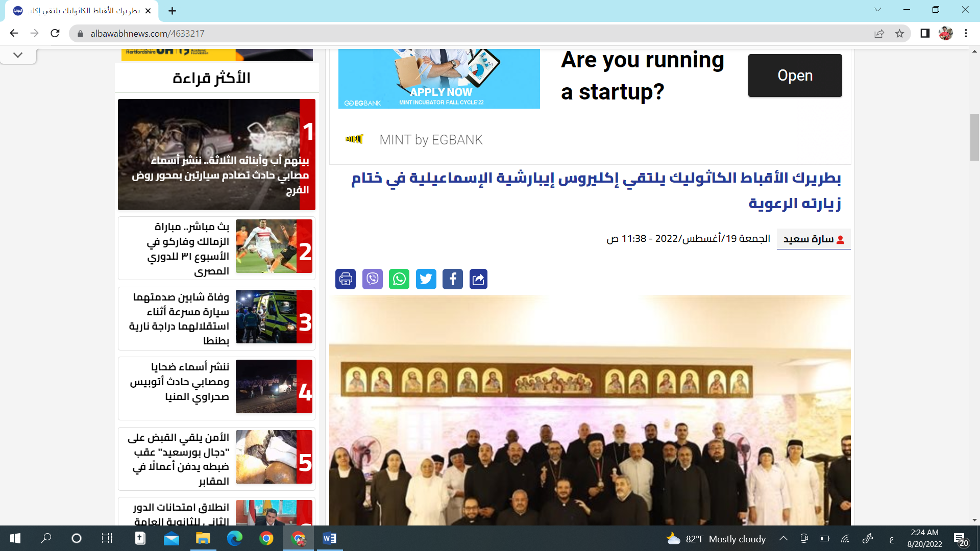The width and height of the screenshot is (980, 551).
Task: Click the generic share arrow icon
Action: point(478,279)
